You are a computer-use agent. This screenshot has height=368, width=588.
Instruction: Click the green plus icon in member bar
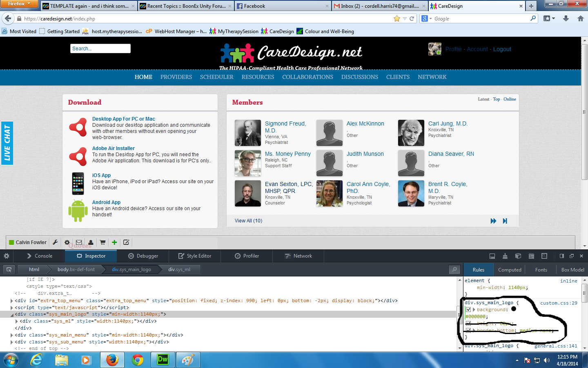114,242
